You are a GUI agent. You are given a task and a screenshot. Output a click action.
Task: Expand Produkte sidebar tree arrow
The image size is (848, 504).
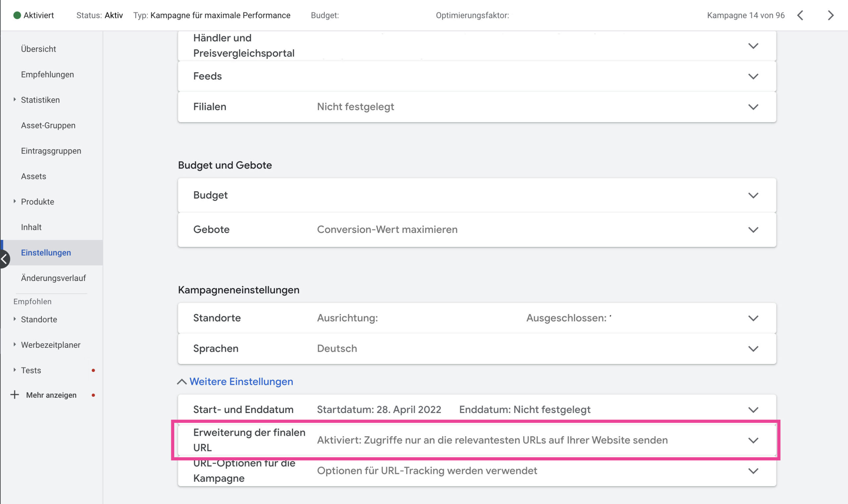tap(15, 202)
